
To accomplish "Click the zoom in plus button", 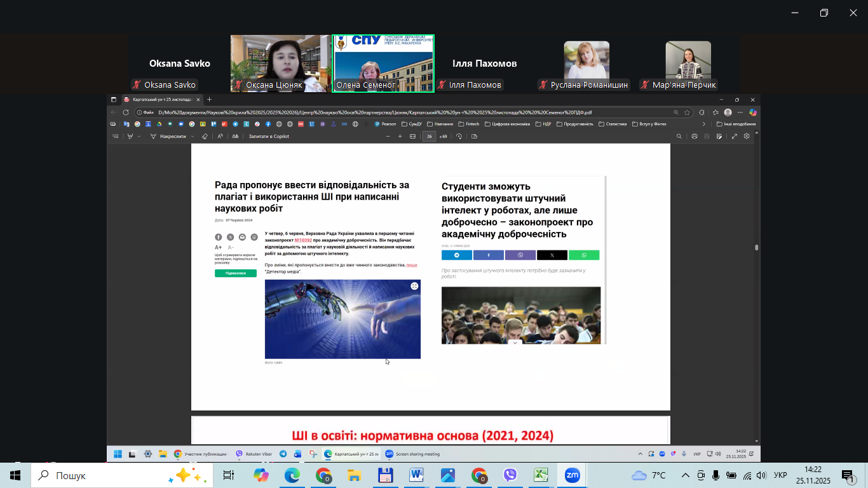I will (x=400, y=137).
